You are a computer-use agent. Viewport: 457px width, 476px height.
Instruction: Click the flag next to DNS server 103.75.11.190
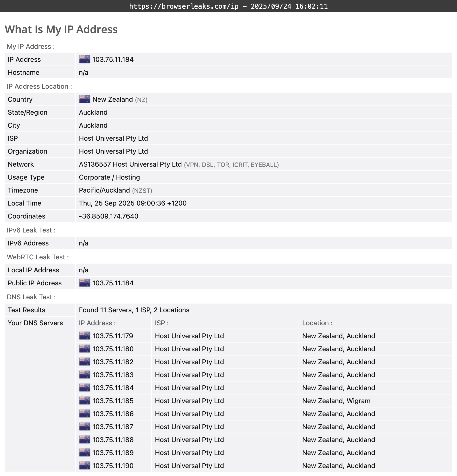(x=84, y=466)
